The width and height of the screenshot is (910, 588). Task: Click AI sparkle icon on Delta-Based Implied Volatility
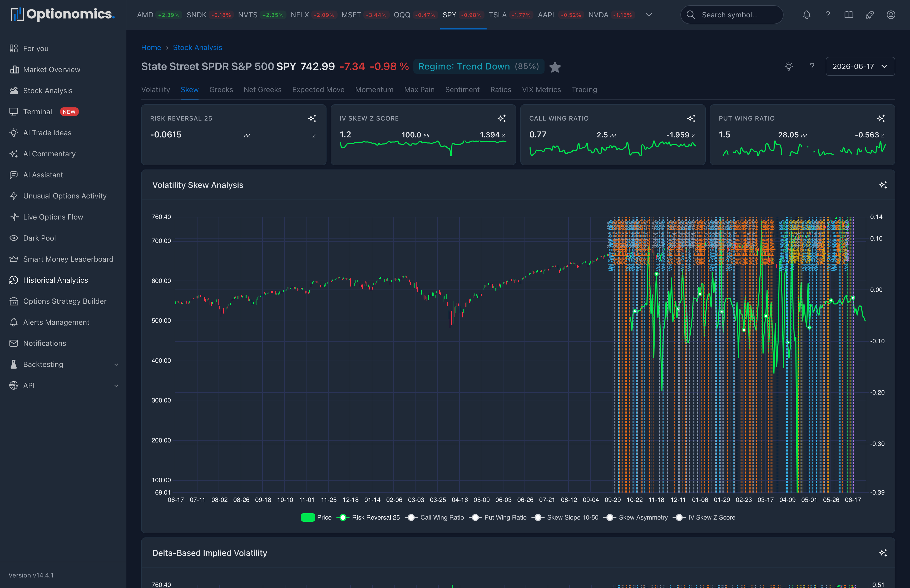pos(883,553)
